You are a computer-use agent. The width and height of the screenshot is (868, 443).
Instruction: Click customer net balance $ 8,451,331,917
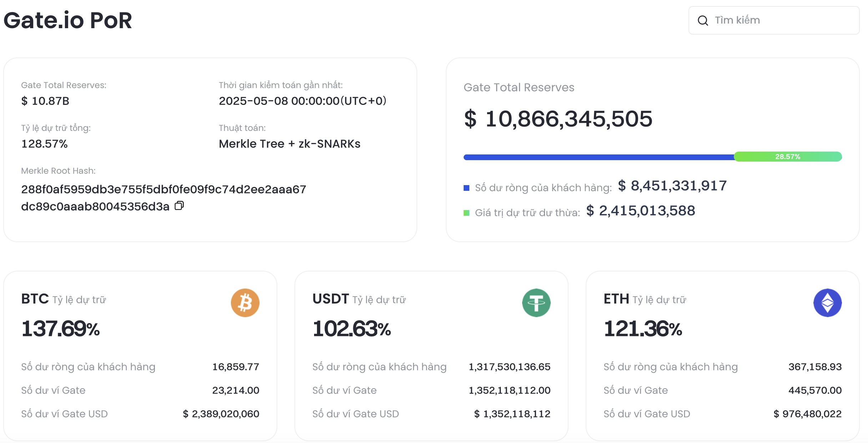click(672, 186)
